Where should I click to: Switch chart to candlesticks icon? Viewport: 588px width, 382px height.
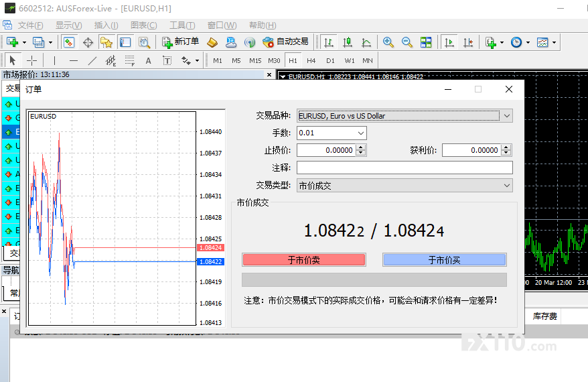point(348,42)
